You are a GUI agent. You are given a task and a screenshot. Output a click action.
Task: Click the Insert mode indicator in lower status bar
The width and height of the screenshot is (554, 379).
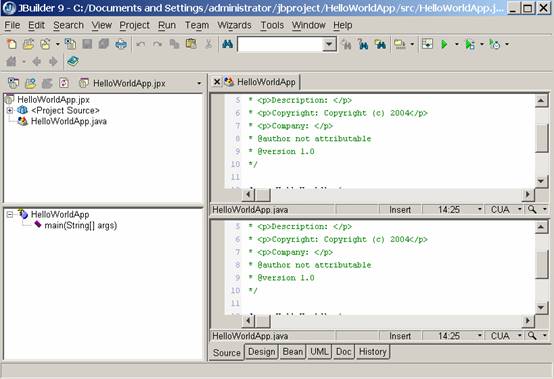coord(400,336)
